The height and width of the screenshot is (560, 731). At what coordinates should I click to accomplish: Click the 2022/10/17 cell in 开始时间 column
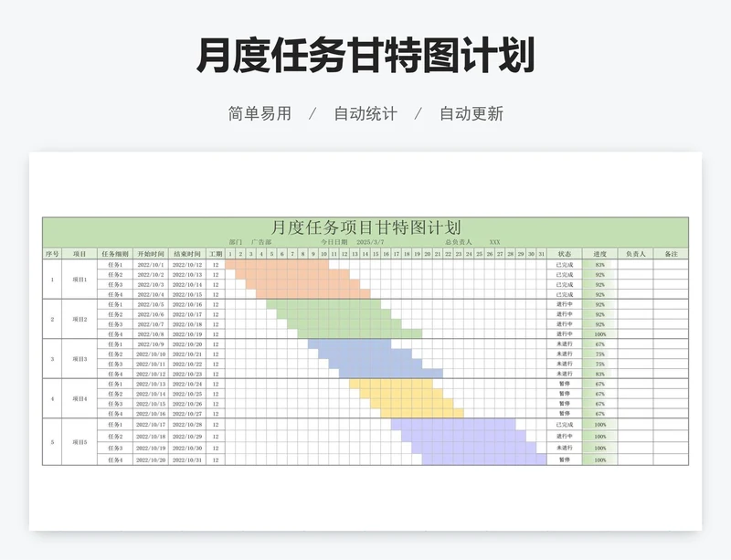tap(151, 424)
